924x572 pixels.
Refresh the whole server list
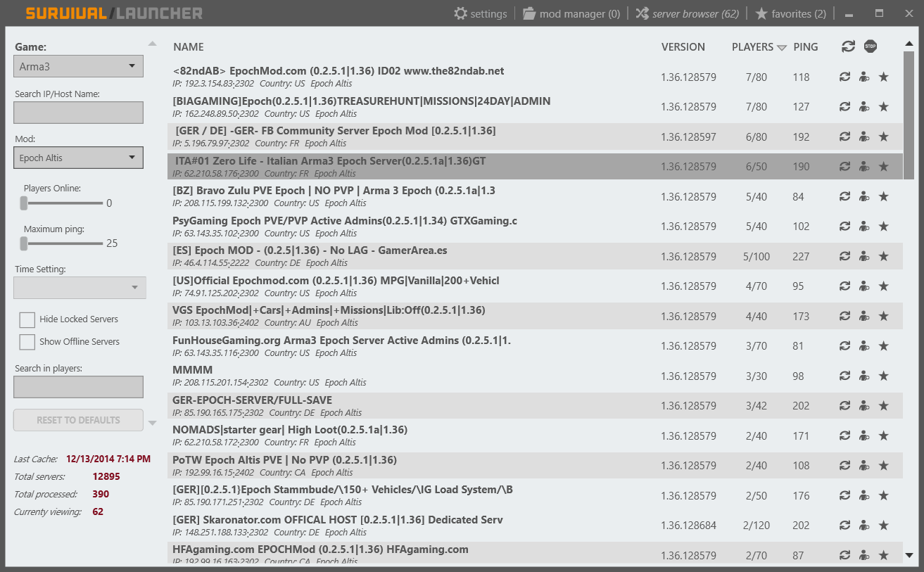point(848,46)
